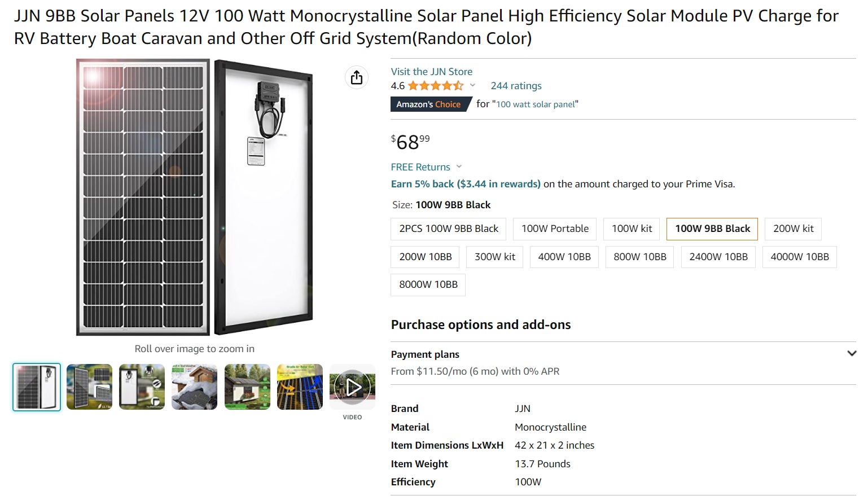Viewport: 868px width, 500px height.
Task: View the Grade A+ solar cell thumbnail
Action: [x=300, y=387]
